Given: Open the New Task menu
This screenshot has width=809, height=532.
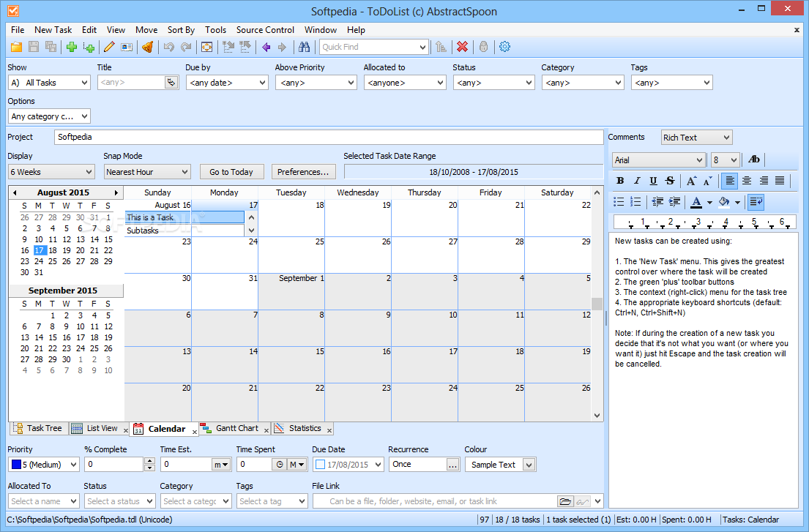Looking at the screenshot, I should coord(53,30).
